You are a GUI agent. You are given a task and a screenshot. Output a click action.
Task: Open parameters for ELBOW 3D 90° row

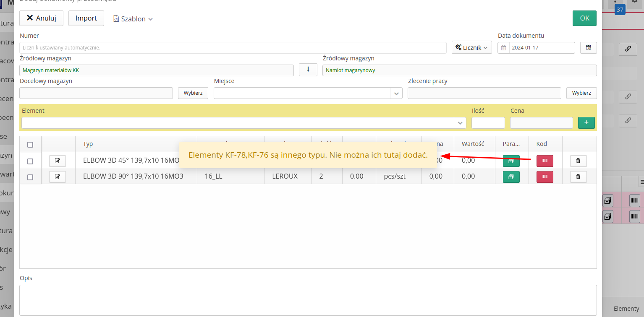point(511,177)
